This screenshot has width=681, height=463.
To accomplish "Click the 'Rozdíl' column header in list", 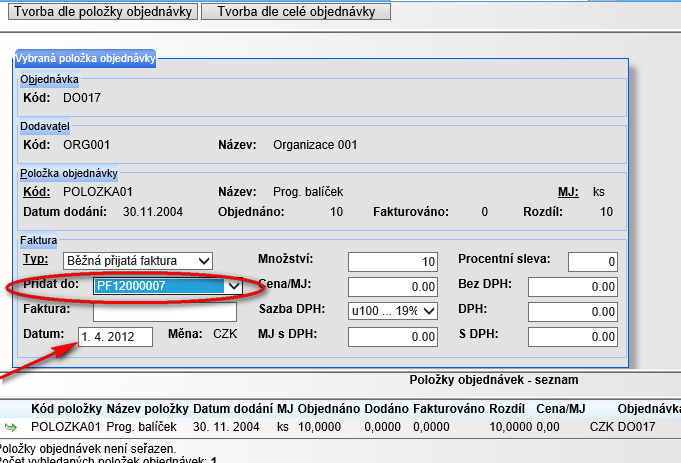I will click(508, 410).
